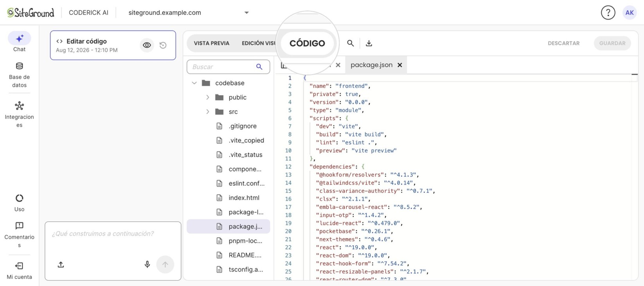Select the CÓDIGO tab

[x=307, y=43]
